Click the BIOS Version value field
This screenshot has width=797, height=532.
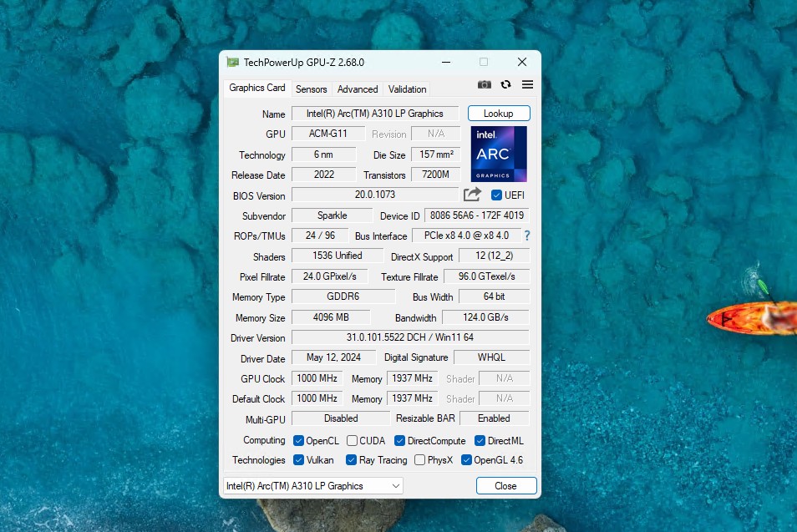coord(374,195)
